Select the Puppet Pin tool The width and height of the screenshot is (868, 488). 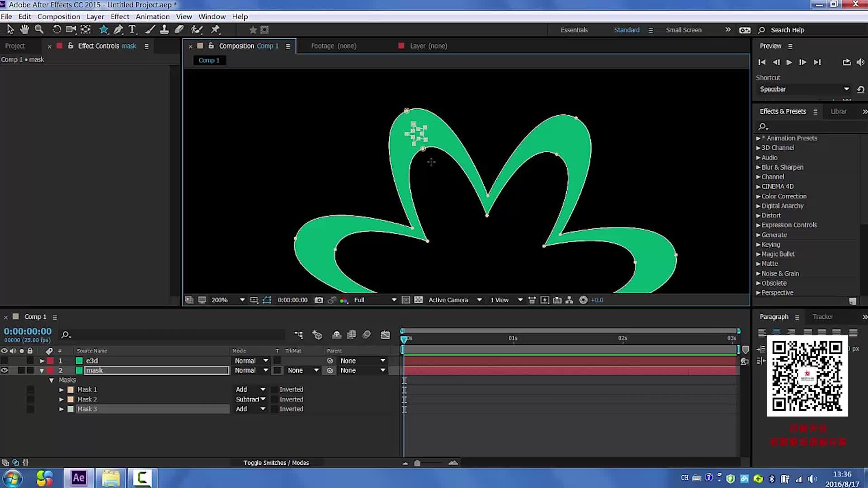point(215,30)
